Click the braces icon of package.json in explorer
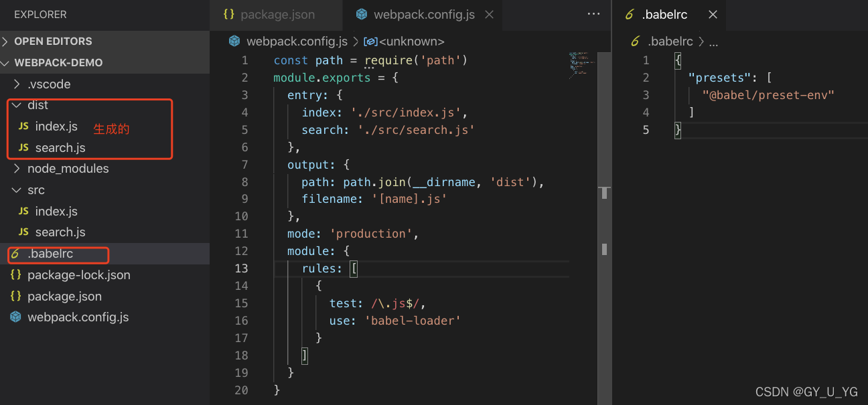Screen dimensions: 868x405 [15, 297]
